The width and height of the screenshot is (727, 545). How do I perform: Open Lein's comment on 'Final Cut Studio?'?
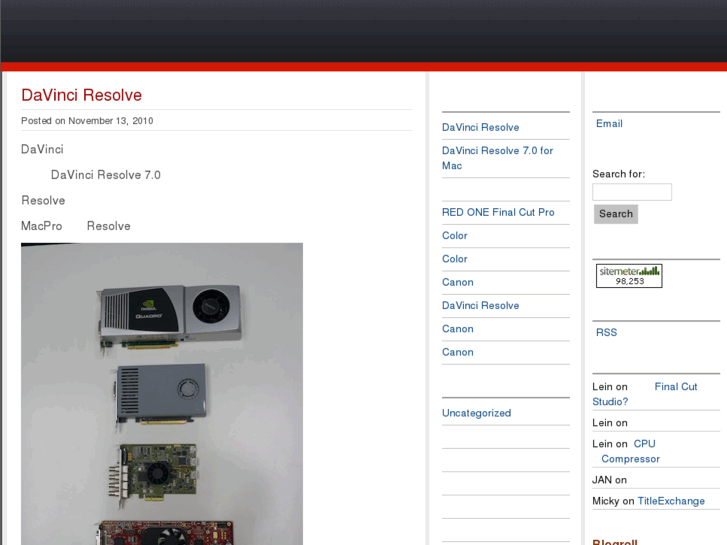(x=644, y=394)
